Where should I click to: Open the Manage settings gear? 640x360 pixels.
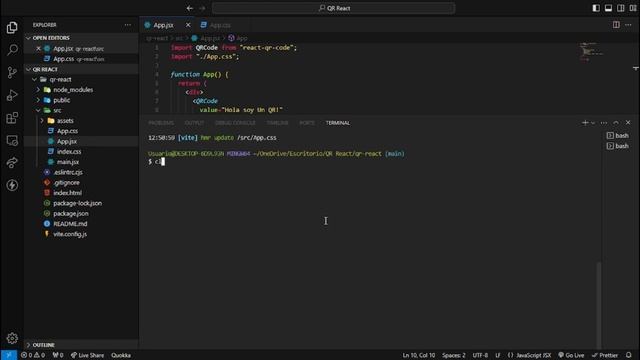point(12,338)
